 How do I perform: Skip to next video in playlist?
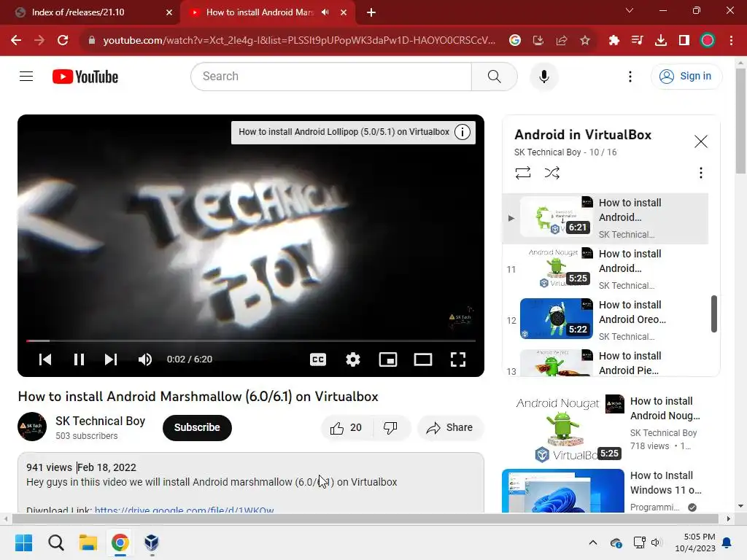111,359
